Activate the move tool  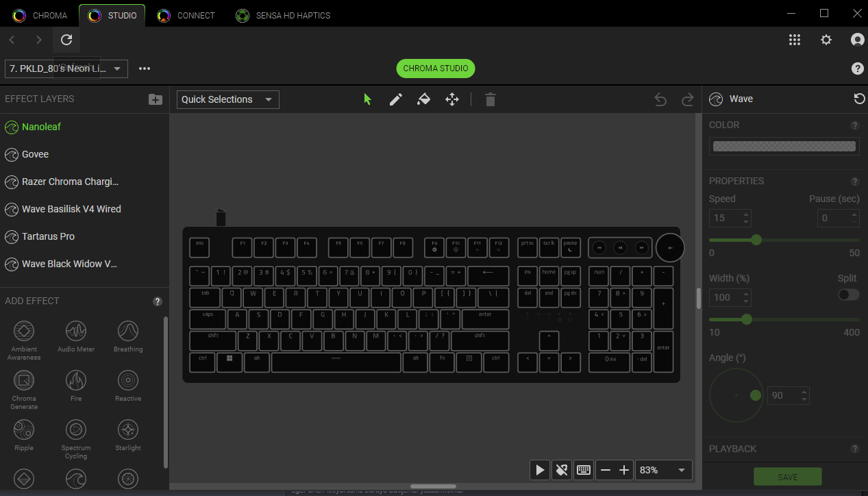pyautogui.click(x=452, y=99)
